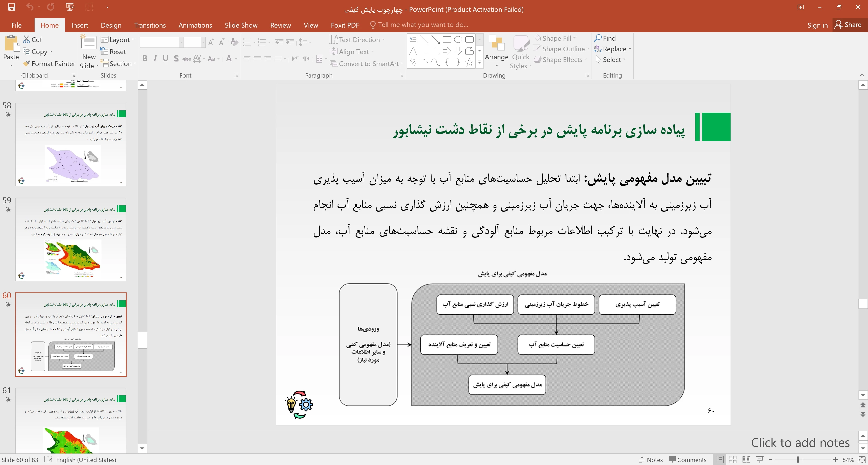Reset the slide layout
Viewport: 868px width, 465px height.
click(113, 52)
